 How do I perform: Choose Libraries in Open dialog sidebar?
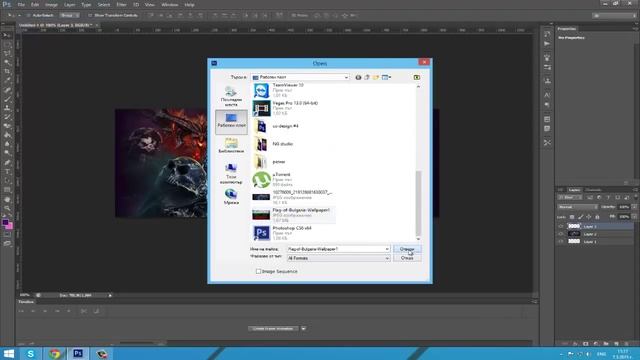tap(231, 145)
